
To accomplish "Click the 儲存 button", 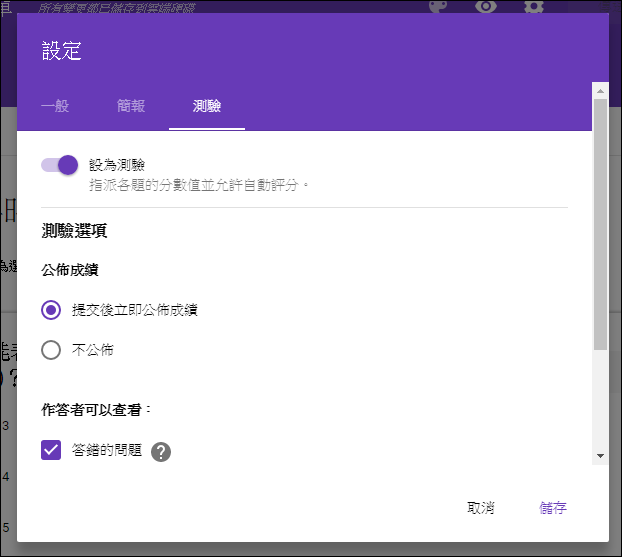I will [553, 508].
